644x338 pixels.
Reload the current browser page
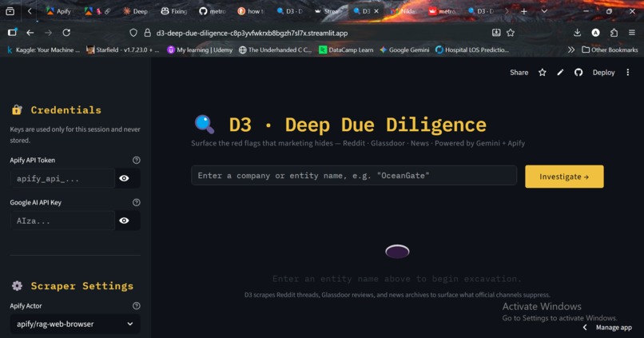(66, 33)
